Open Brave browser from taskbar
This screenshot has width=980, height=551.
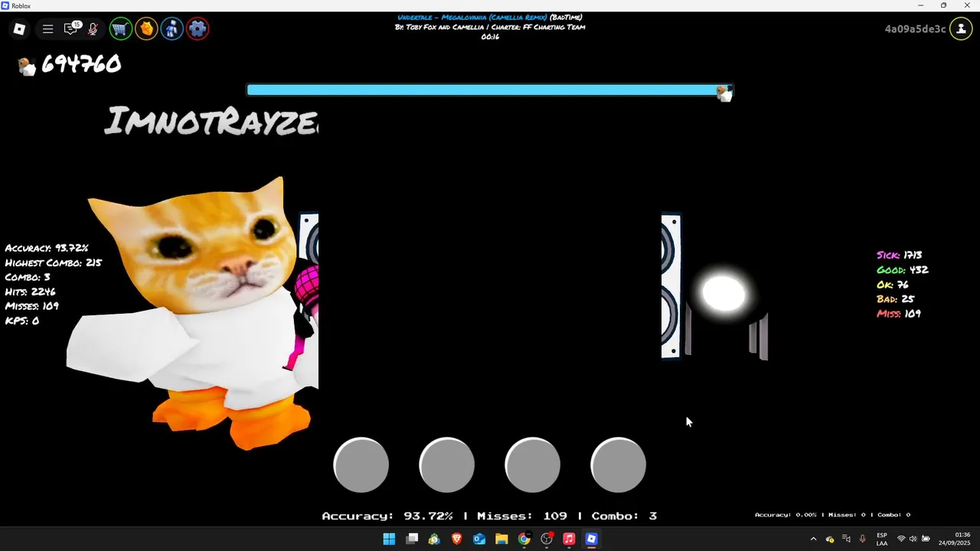click(x=457, y=539)
